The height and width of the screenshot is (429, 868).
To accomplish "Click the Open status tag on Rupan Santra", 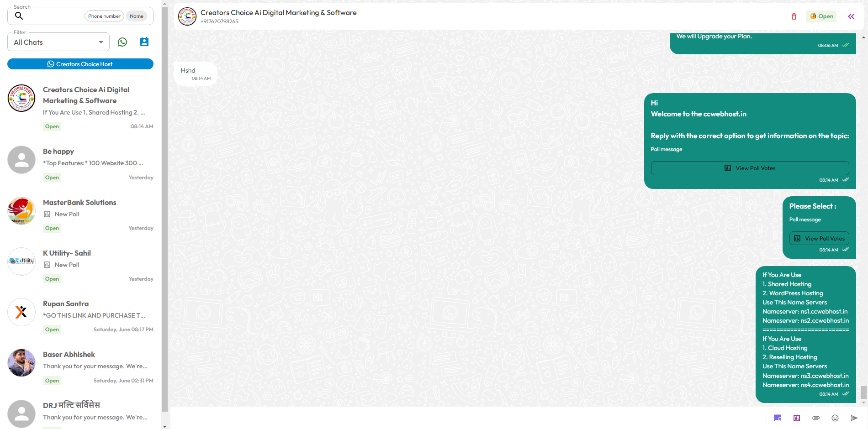I will pos(52,330).
